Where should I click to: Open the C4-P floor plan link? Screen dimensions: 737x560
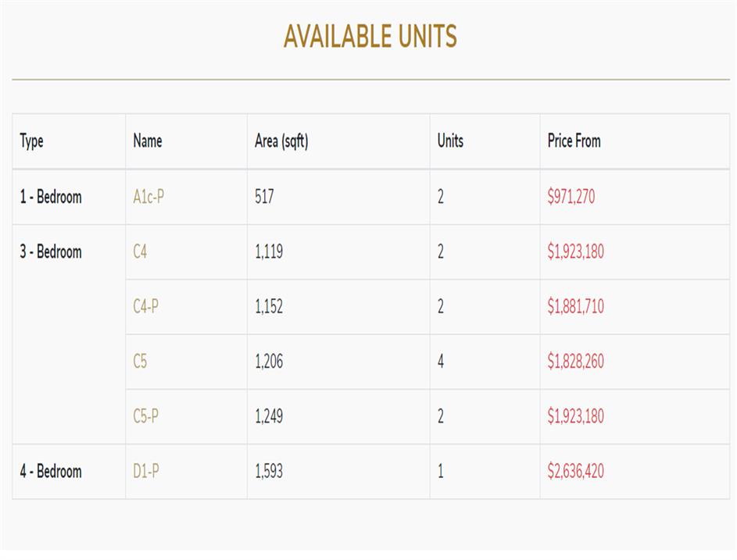pos(145,306)
